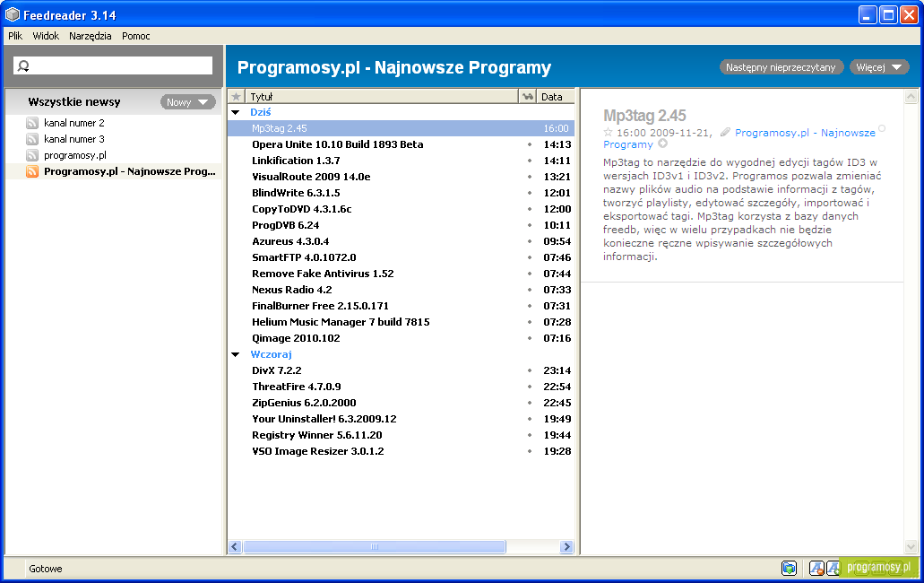Screen dimensions: 924x583
Task: Click the star column header in article list
Action: coord(237,97)
